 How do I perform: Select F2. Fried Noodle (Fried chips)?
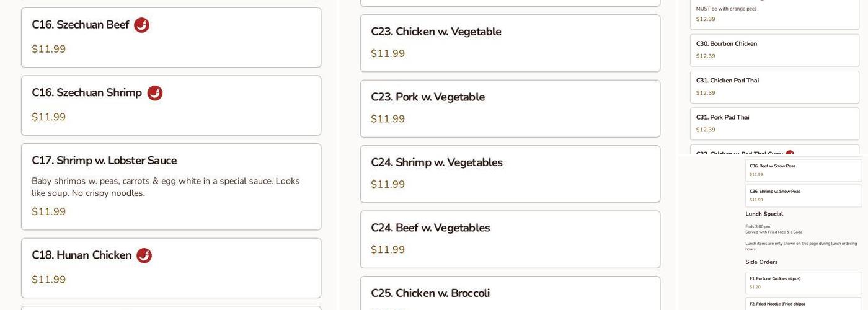pyautogui.click(x=803, y=304)
